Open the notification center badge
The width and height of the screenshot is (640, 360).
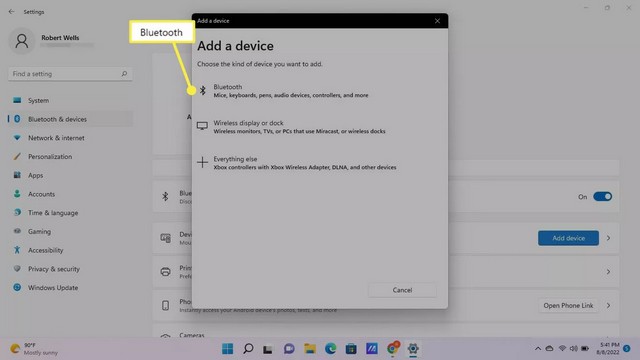coord(627,349)
